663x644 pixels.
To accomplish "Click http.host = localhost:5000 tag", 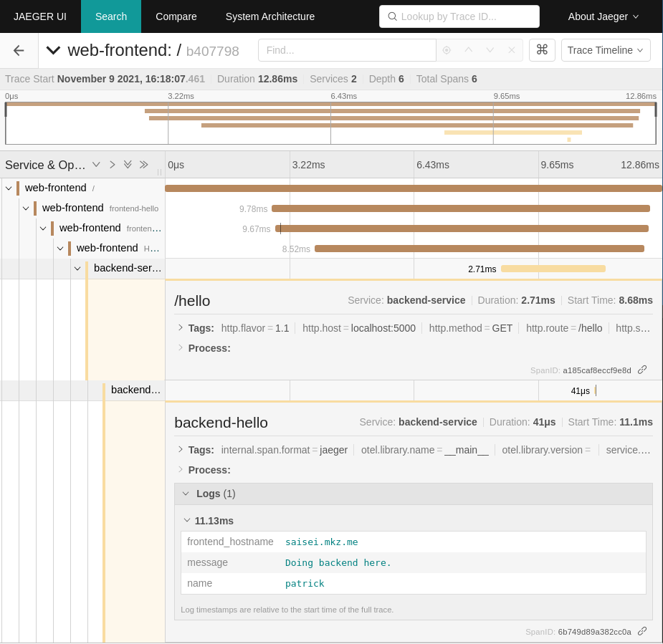I will [x=358, y=328].
